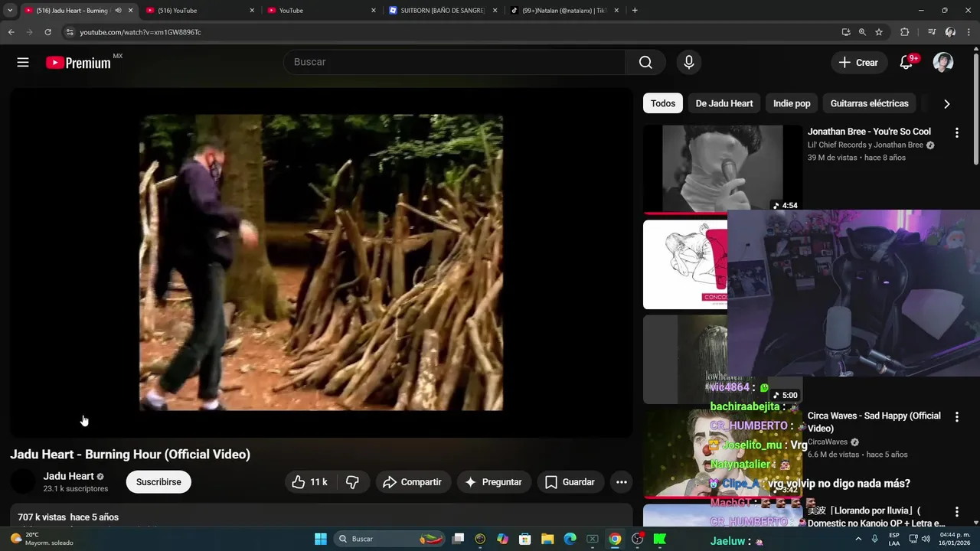
Task: Open Task View in the taskbar
Action: tap(458, 539)
